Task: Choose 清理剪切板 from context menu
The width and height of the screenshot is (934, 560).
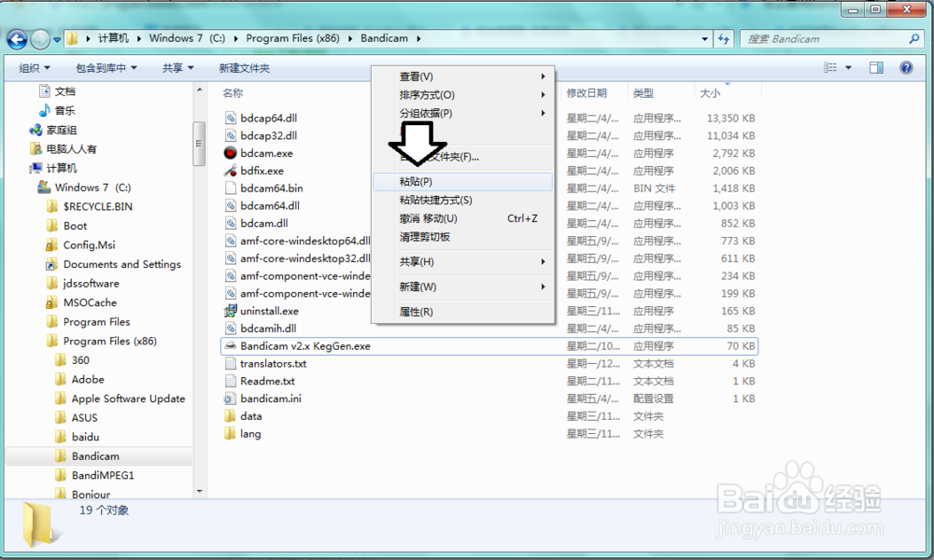Action: coord(463,236)
